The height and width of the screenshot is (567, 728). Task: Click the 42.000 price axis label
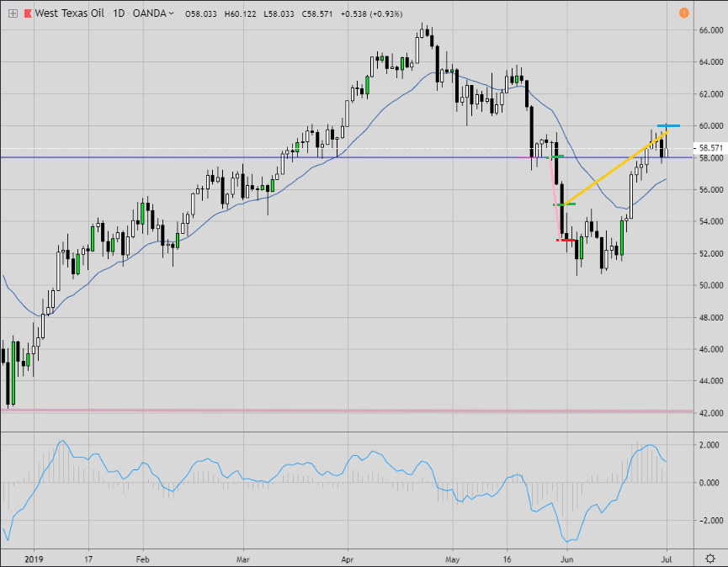[x=711, y=413]
